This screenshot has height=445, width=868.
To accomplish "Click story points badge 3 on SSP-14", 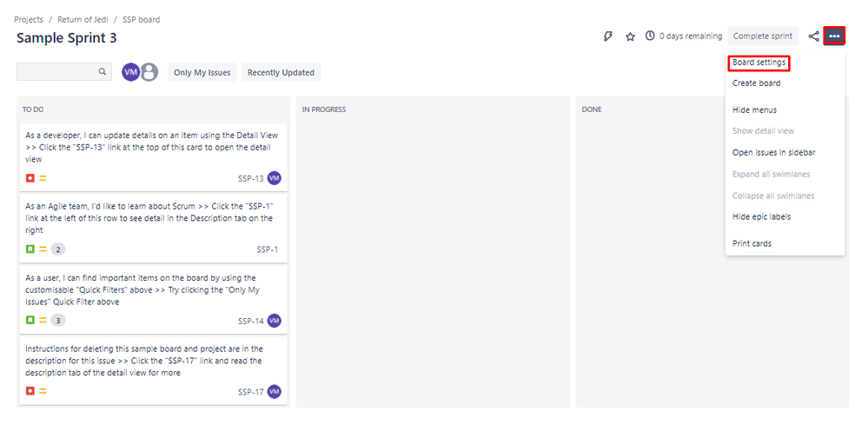I will point(58,321).
